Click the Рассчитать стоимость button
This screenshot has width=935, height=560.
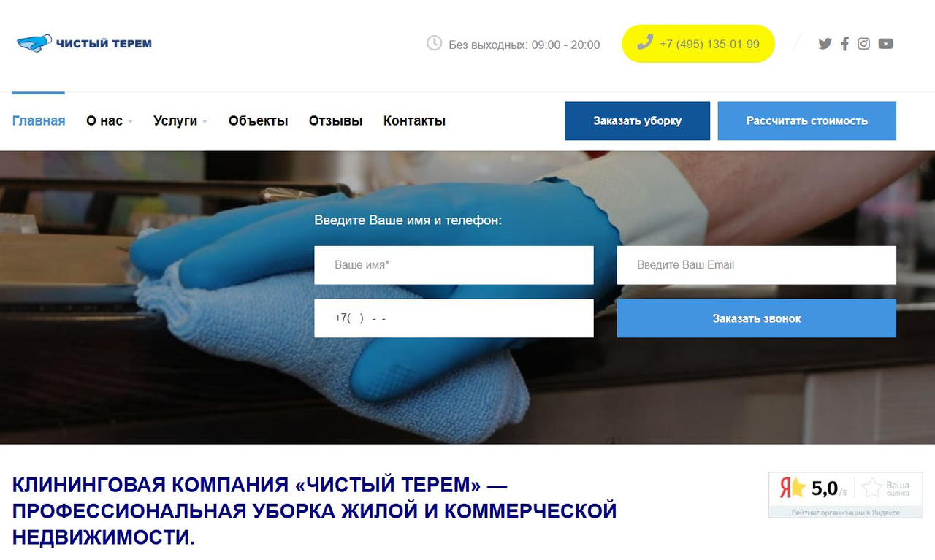coord(806,121)
